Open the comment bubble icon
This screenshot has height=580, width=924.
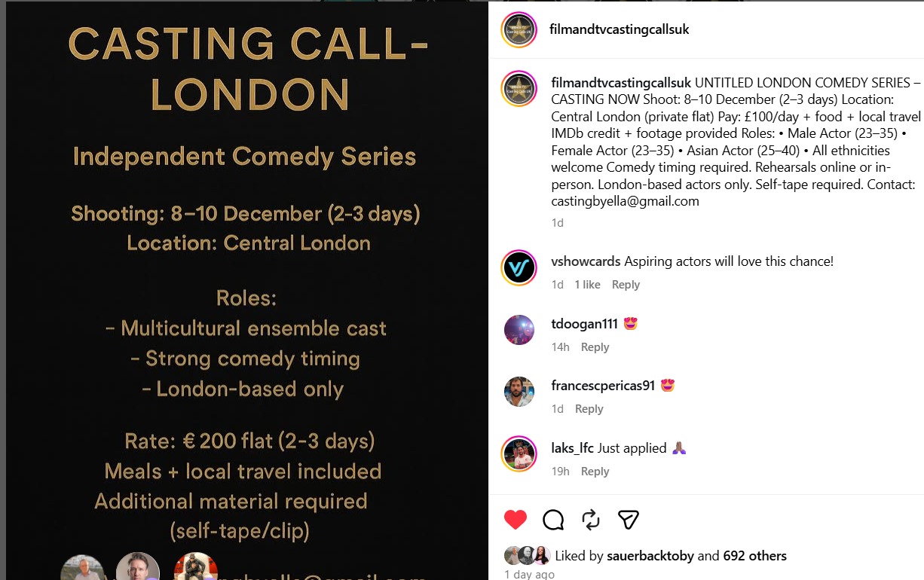pos(553,519)
